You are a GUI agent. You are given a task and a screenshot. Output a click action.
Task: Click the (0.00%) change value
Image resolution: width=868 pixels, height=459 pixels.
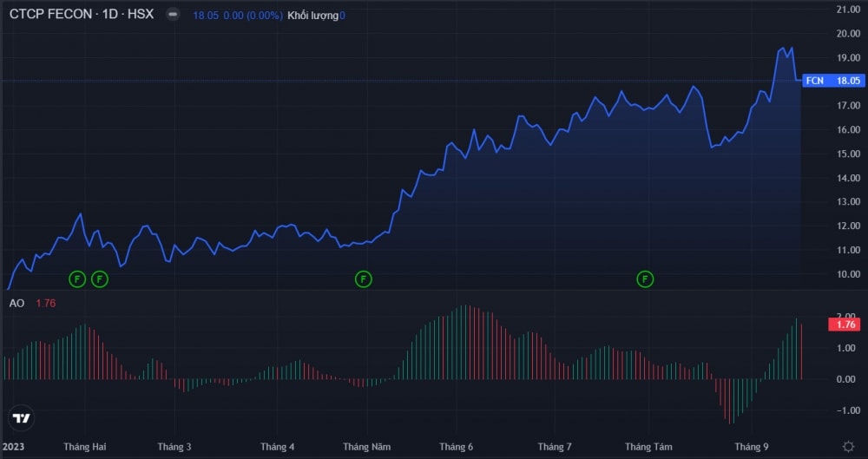pyautogui.click(x=265, y=16)
